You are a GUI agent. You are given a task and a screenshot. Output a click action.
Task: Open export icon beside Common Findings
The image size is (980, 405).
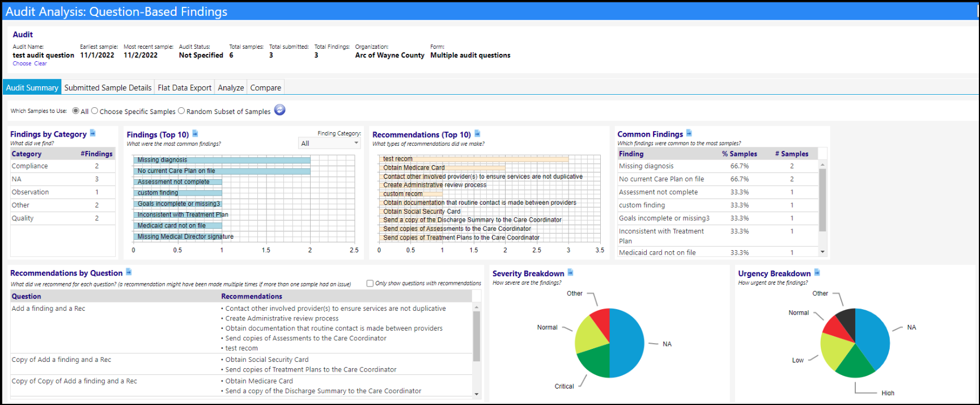point(689,133)
